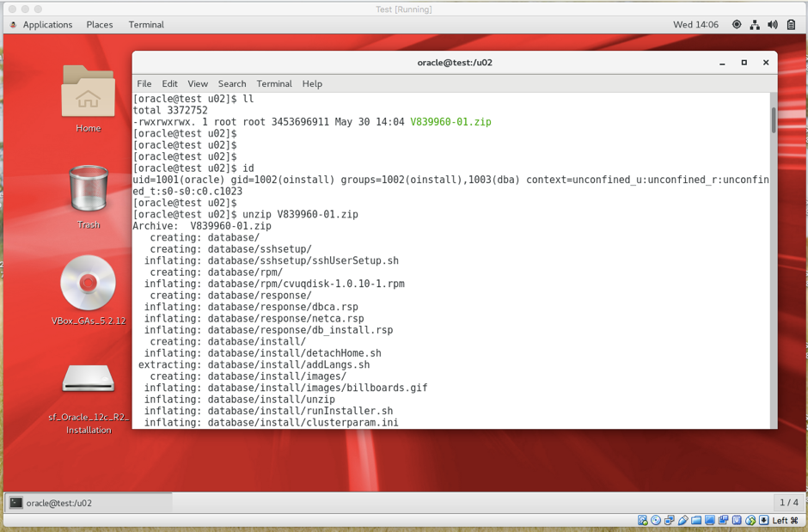Open the host key dropdown near Left ⌘
The width and height of the screenshot is (808, 532).
click(764, 520)
